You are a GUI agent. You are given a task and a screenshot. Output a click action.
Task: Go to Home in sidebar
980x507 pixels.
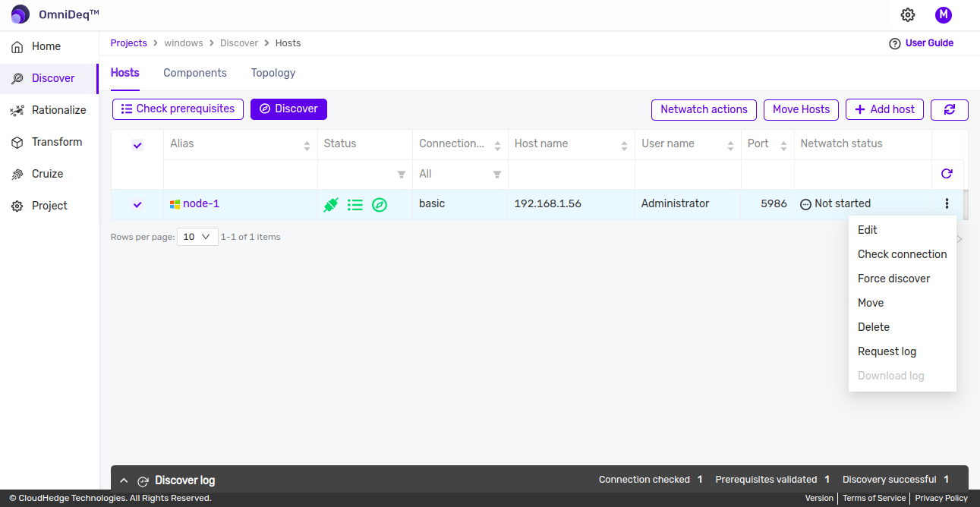(x=49, y=46)
